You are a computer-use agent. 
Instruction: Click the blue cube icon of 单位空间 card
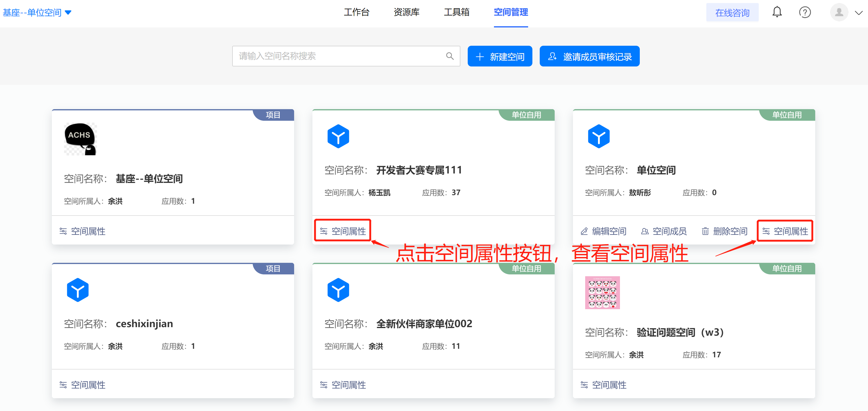[598, 136]
